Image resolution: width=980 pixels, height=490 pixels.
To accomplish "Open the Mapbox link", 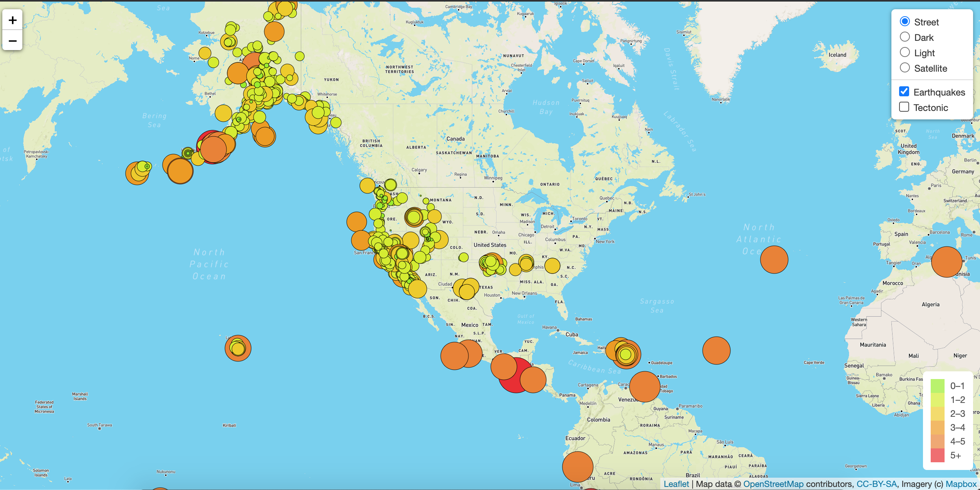I will coord(961,484).
